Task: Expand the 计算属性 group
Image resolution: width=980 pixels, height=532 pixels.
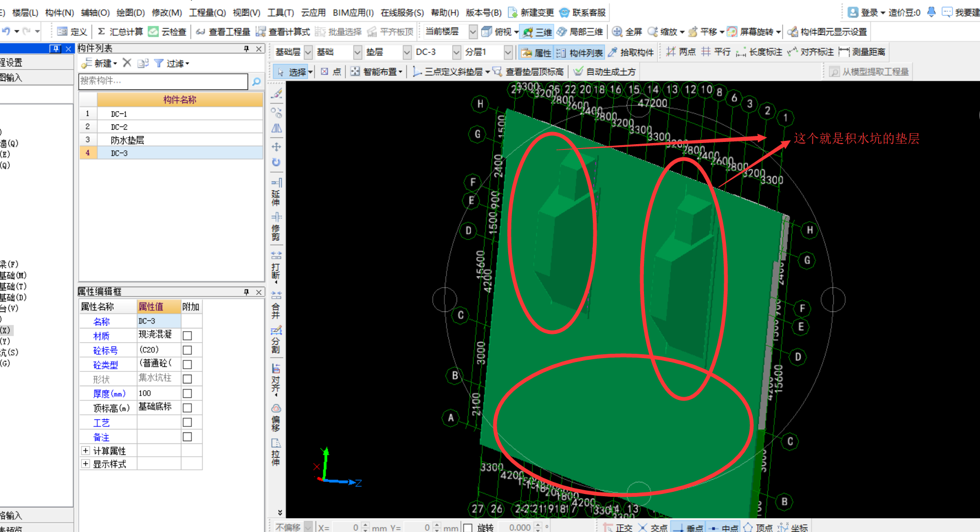Action: (86, 451)
